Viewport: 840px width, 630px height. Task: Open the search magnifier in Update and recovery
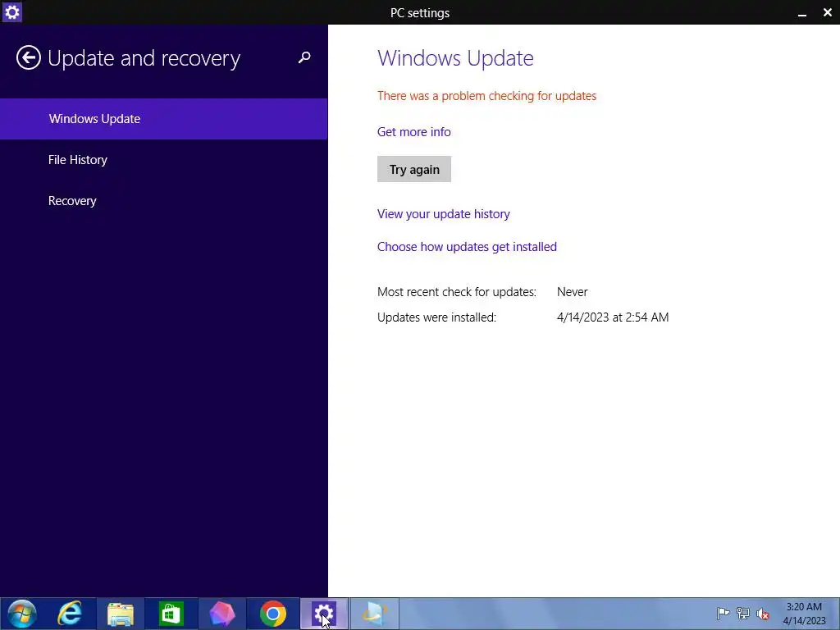(304, 57)
